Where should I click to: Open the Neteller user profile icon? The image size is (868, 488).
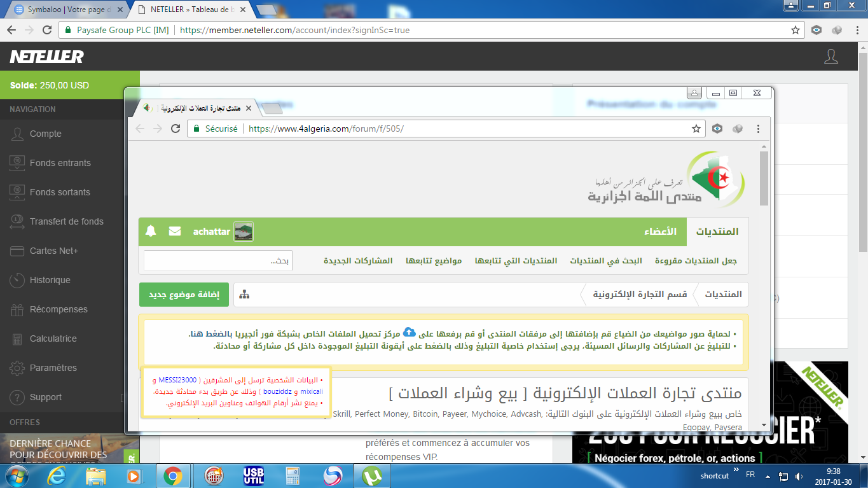(x=830, y=57)
